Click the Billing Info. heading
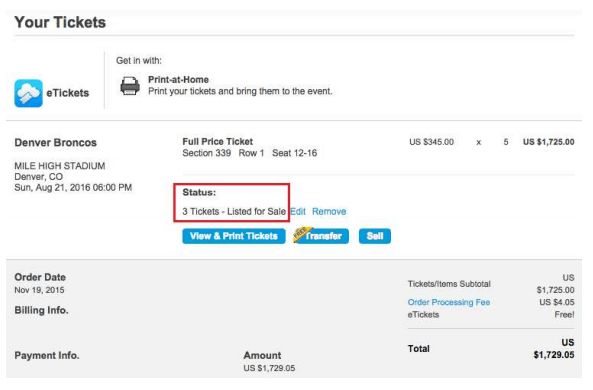The width and height of the screenshot is (593, 390). click(x=42, y=310)
